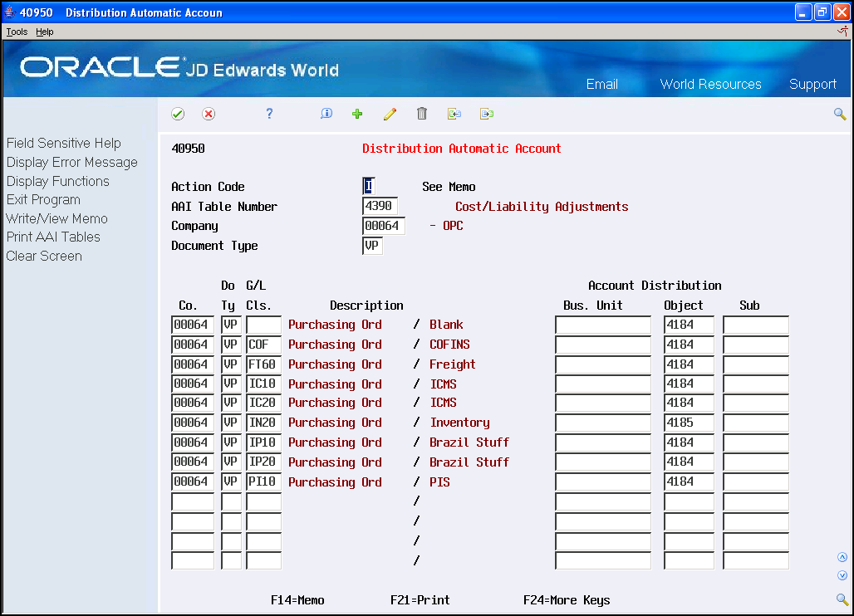Click F24=More Keys label
The height and width of the screenshot is (616, 854).
pos(567,600)
